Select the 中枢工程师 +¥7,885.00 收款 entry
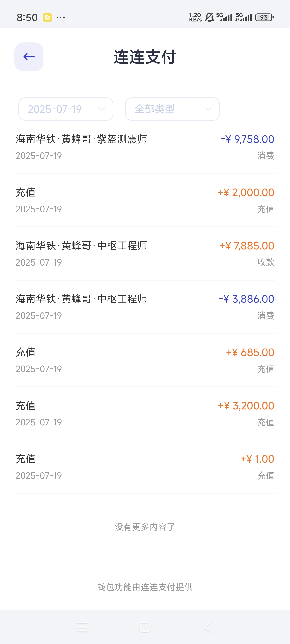 [x=145, y=253]
